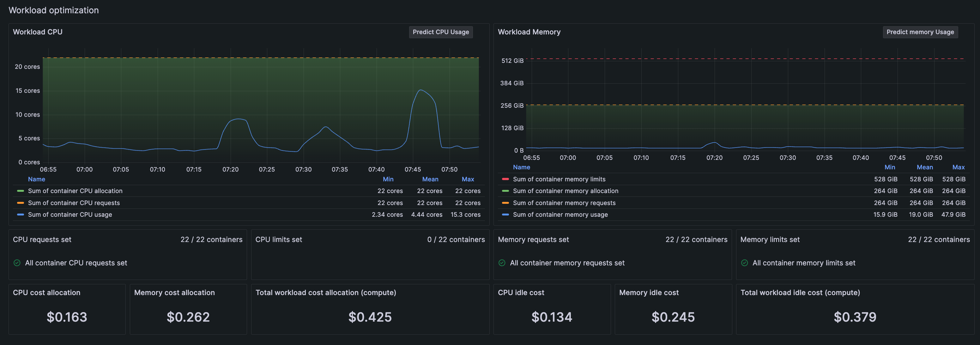Click green swatch for CPU allocation series

point(21,191)
